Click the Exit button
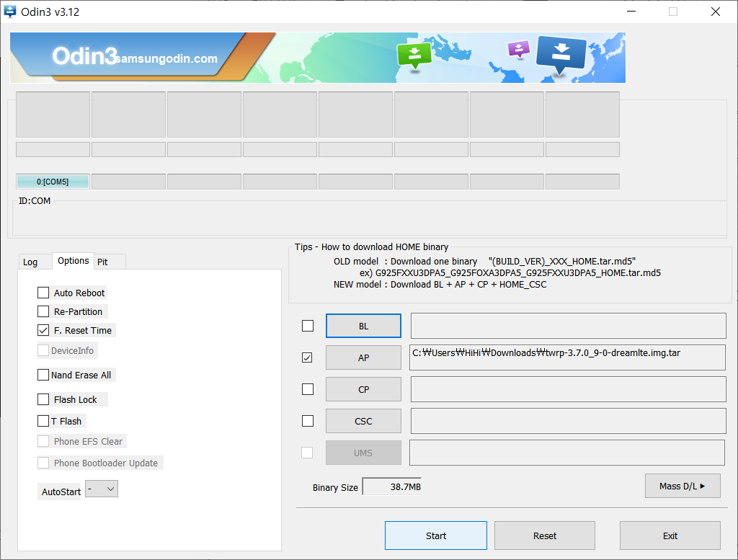738x560 pixels. pos(670,535)
